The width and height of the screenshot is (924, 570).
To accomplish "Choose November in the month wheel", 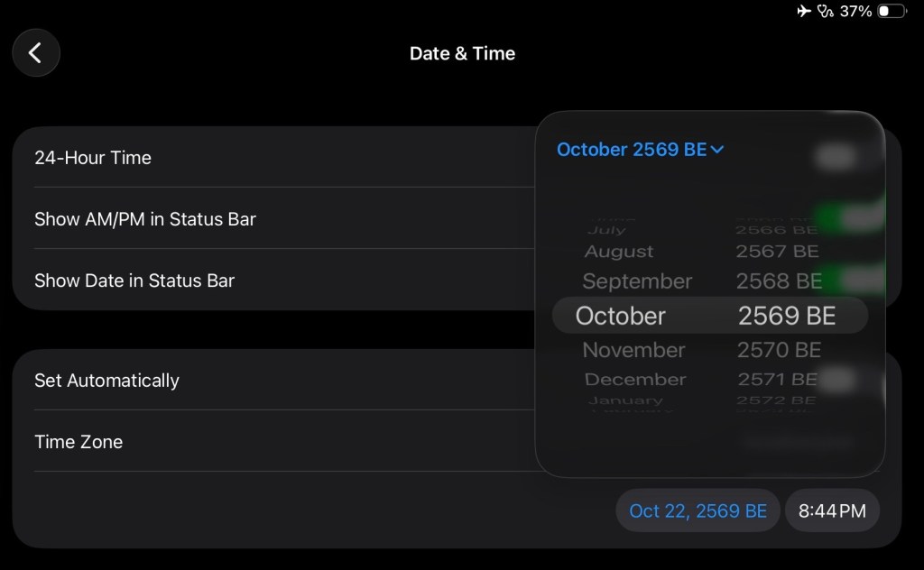I will tap(633, 350).
